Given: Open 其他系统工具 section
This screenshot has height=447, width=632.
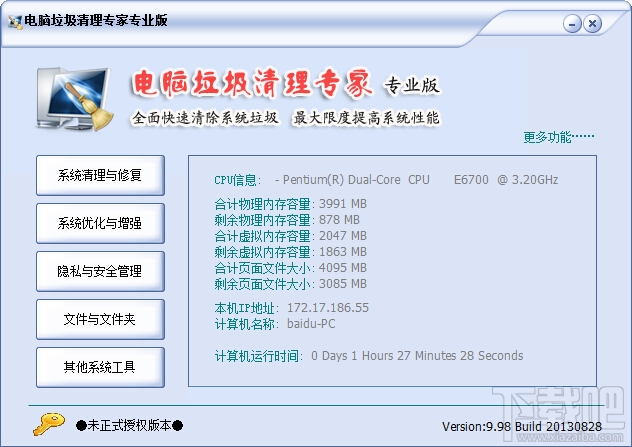Looking at the screenshot, I should (x=100, y=367).
